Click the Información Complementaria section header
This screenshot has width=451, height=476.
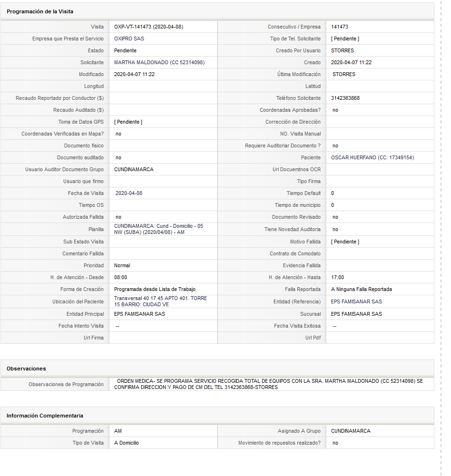tap(45, 416)
